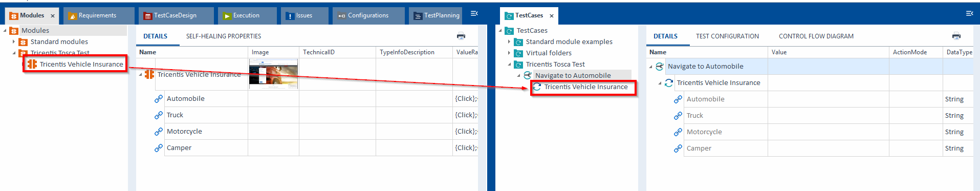Click Navigate to Automobile icon in details grid
The width and height of the screenshot is (980, 191).
point(660,67)
